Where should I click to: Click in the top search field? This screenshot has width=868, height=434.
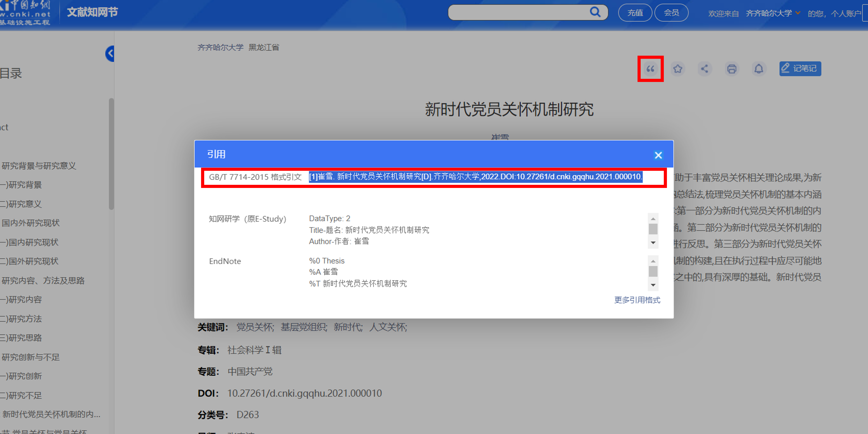(x=519, y=13)
